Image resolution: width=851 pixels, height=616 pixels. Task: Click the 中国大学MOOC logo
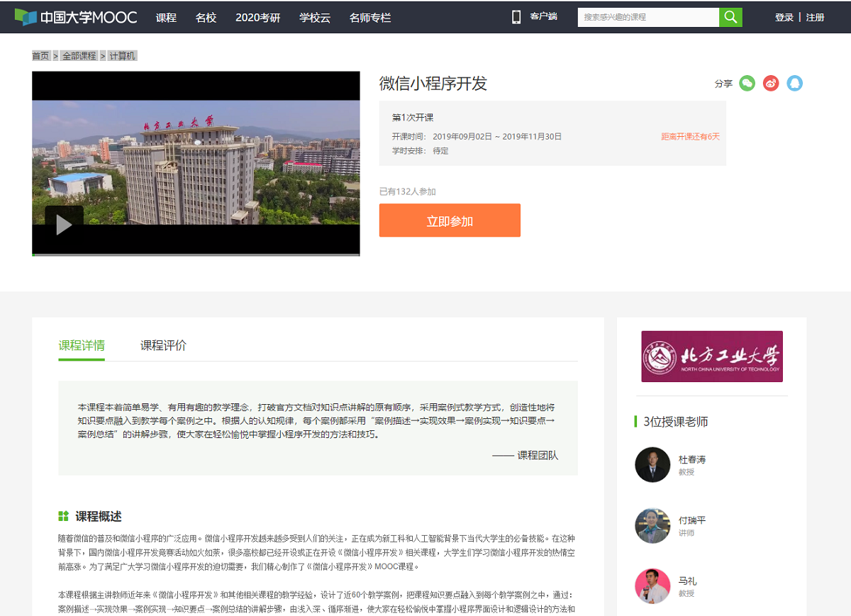pos(76,17)
